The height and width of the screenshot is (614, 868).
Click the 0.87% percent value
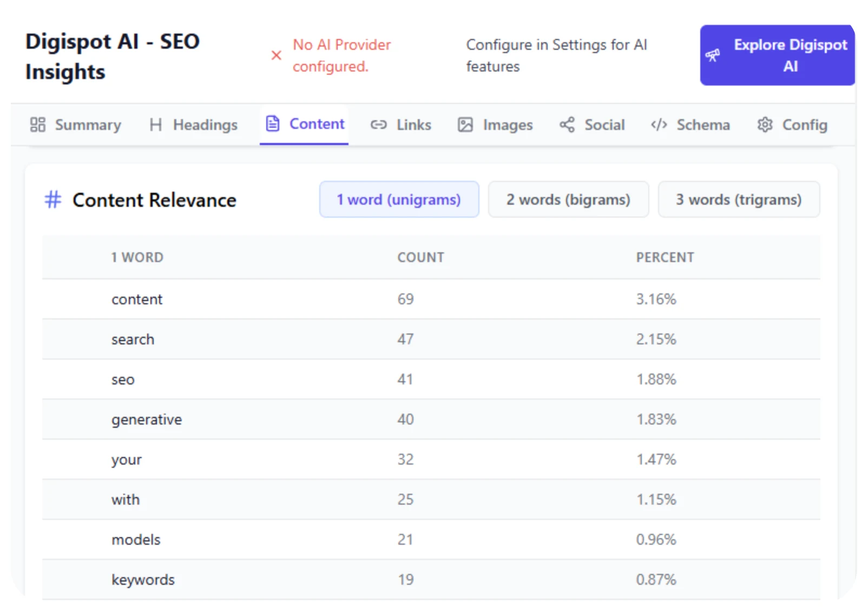[x=656, y=580]
